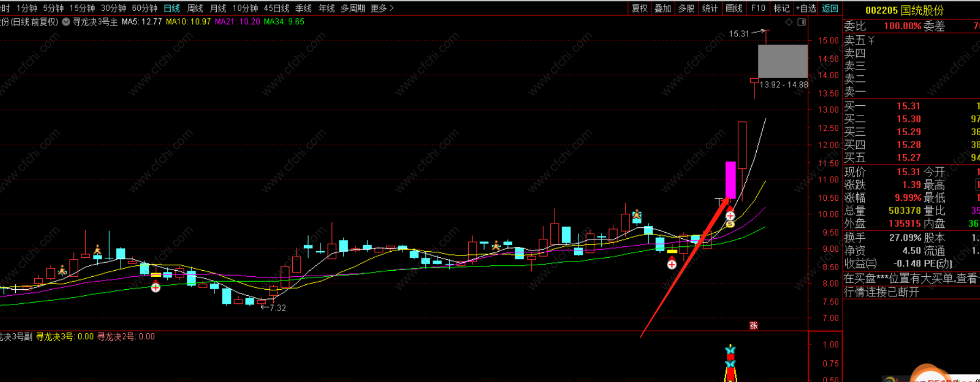
Task: Open the 季线 quarterly chart tab
Action: click(304, 8)
